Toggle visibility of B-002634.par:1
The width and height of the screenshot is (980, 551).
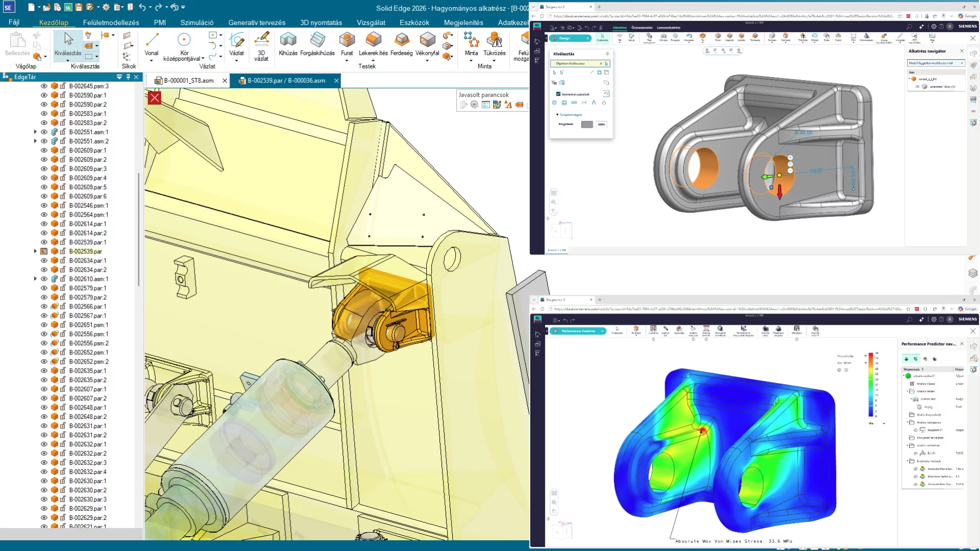tap(44, 260)
